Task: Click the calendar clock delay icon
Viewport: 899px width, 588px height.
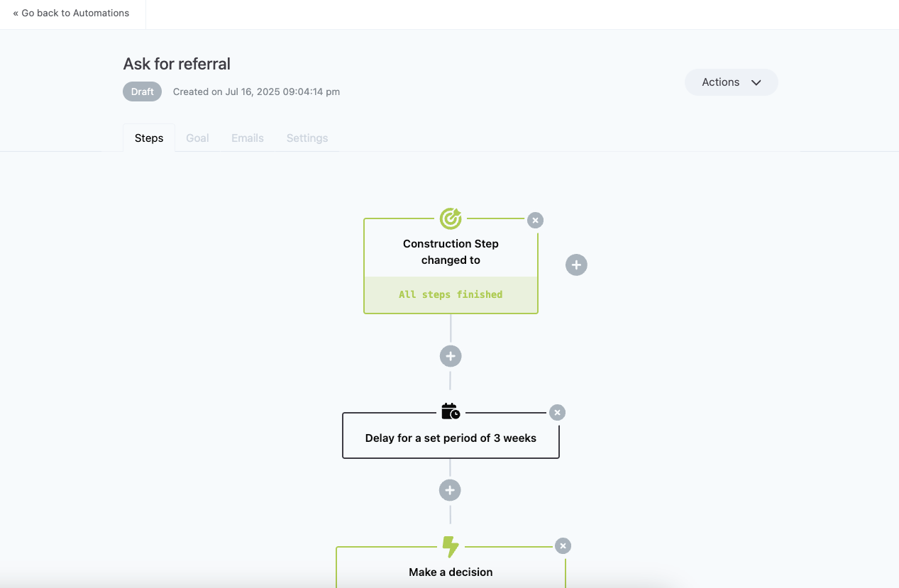Action: [x=451, y=411]
